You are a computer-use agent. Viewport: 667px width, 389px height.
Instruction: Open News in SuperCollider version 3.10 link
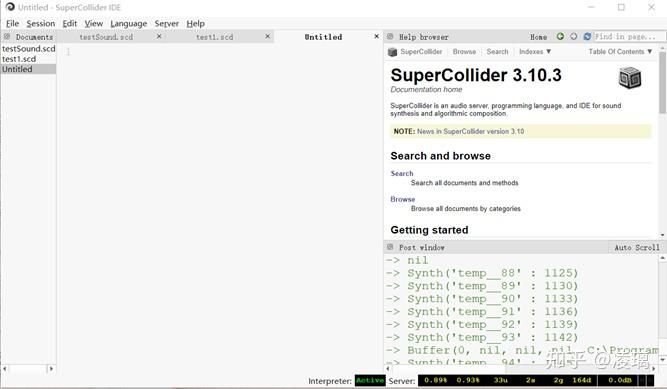coord(470,132)
